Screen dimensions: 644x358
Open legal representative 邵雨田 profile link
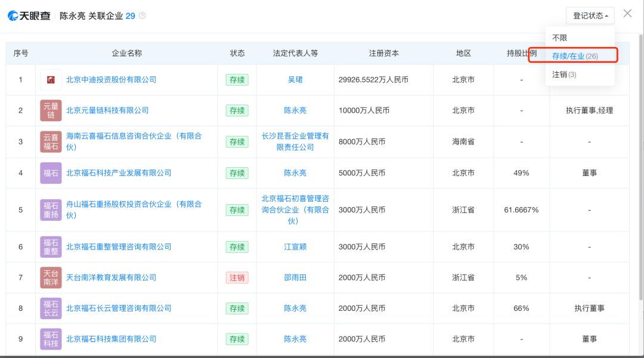coord(295,277)
